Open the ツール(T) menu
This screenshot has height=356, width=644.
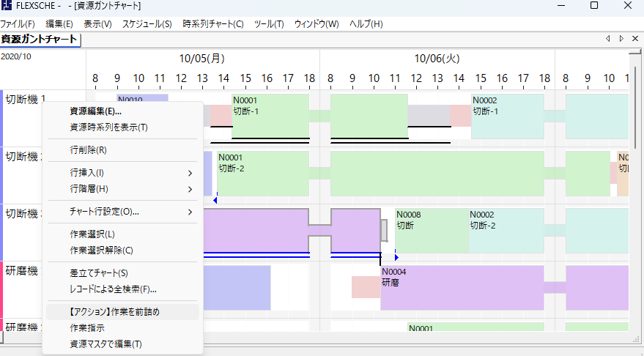click(x=269, y=24)
